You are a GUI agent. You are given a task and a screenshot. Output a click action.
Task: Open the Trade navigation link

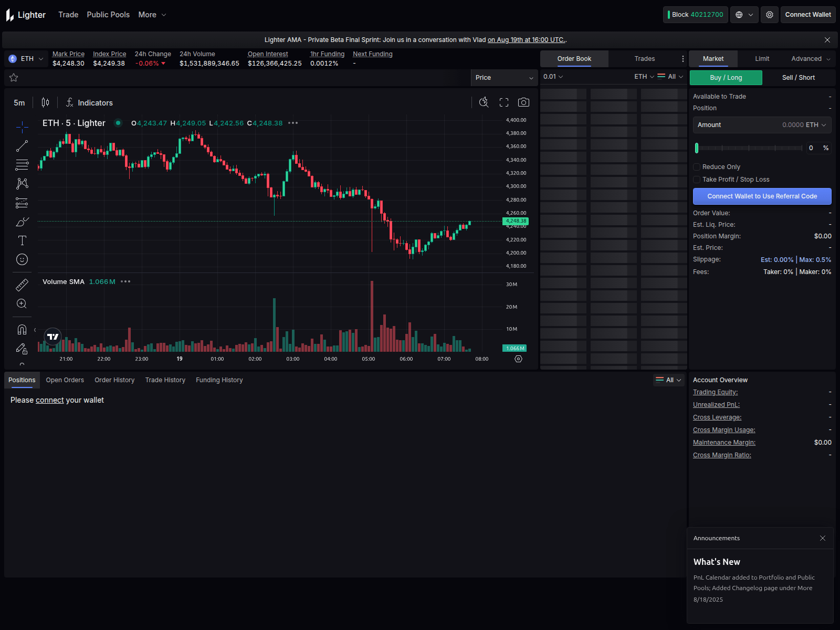click(68, 15)
